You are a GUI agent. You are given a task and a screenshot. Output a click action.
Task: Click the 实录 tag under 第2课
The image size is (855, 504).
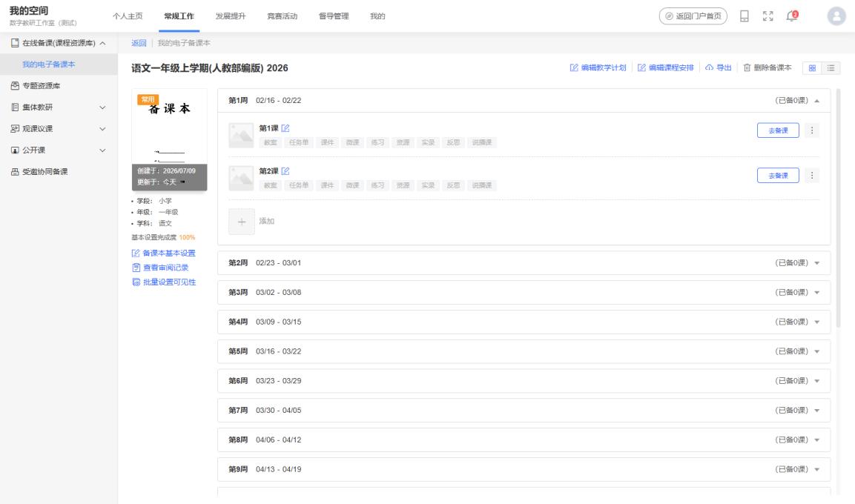428,185
